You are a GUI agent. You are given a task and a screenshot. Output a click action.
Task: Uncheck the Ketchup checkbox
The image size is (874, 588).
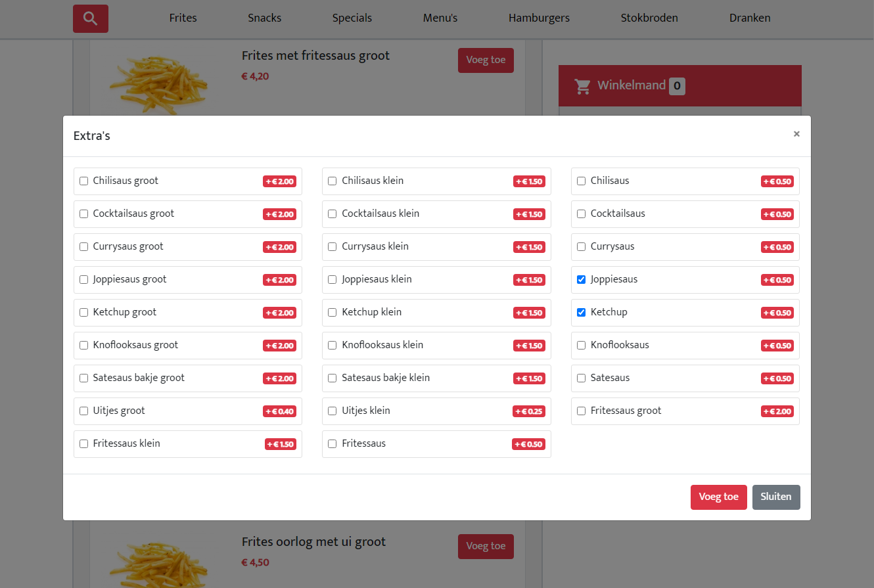[581, 313]
